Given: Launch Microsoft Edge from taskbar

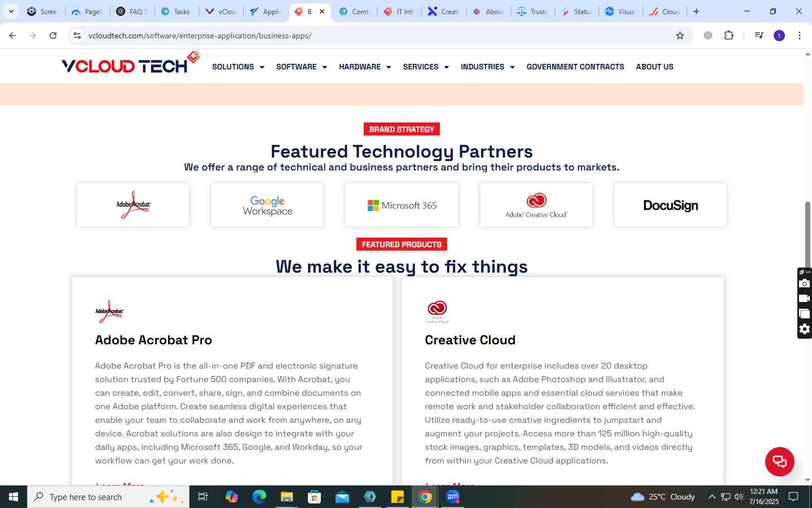Looking at the screenshot, I should [259, 497].
